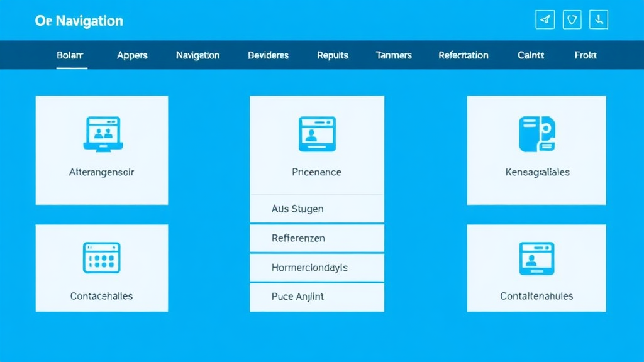644x362 pixels.
Task: Click the browser window icon above Pricenence
Action: click(317, 134)
